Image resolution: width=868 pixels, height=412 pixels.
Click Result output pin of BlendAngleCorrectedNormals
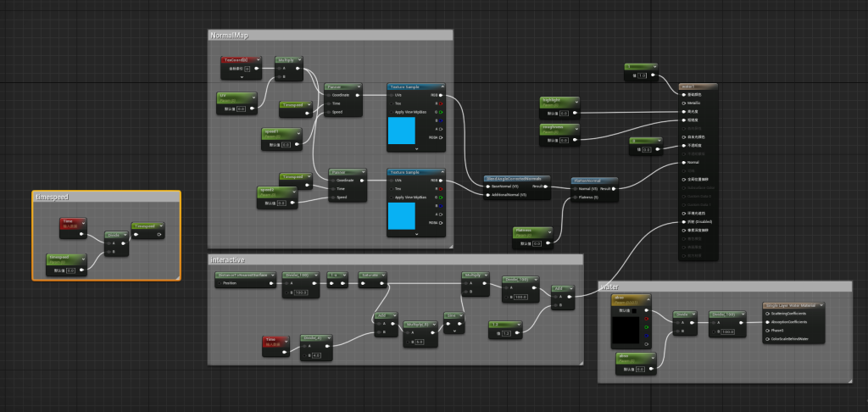546,187
